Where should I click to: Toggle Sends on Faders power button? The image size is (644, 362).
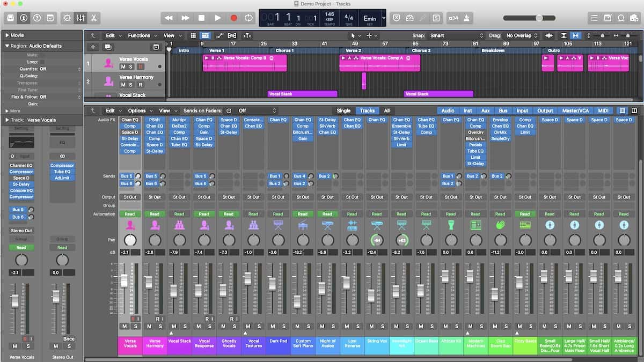coord(229,110)
